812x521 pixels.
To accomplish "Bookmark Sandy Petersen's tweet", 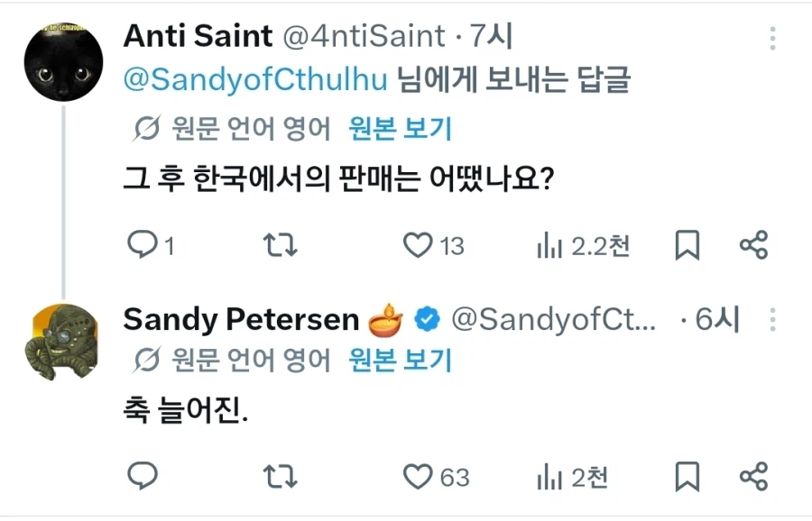I will tap(687, 475).
